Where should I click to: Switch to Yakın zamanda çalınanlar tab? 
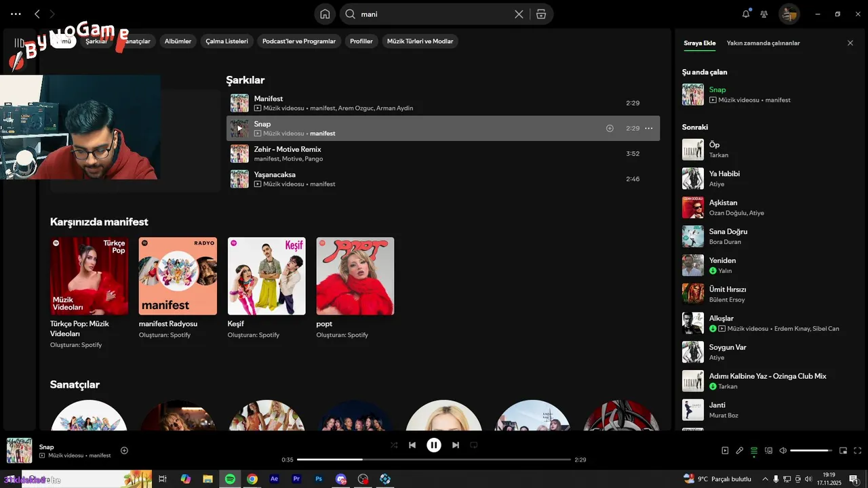point(763,43)
